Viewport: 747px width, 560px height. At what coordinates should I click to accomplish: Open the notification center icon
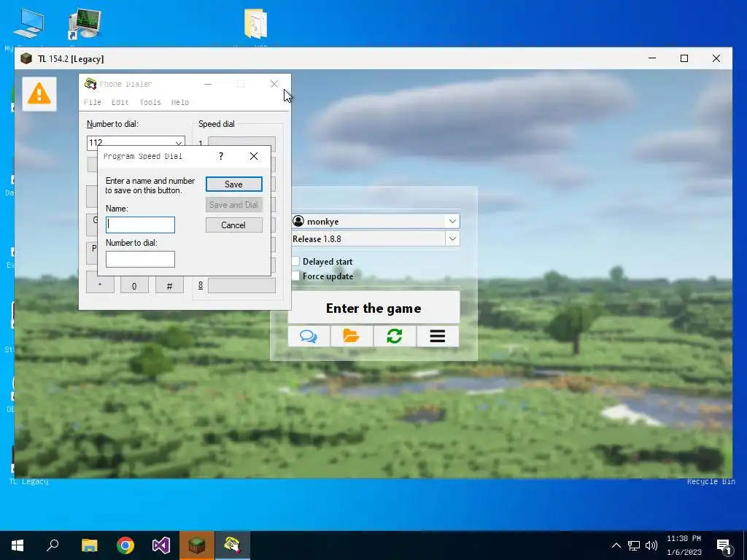click(x=724, y=545)
